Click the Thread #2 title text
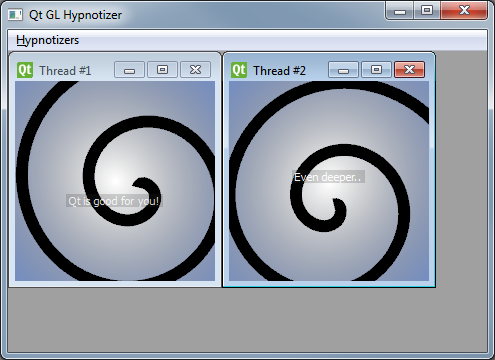The image size is (495, 360). 279,71
